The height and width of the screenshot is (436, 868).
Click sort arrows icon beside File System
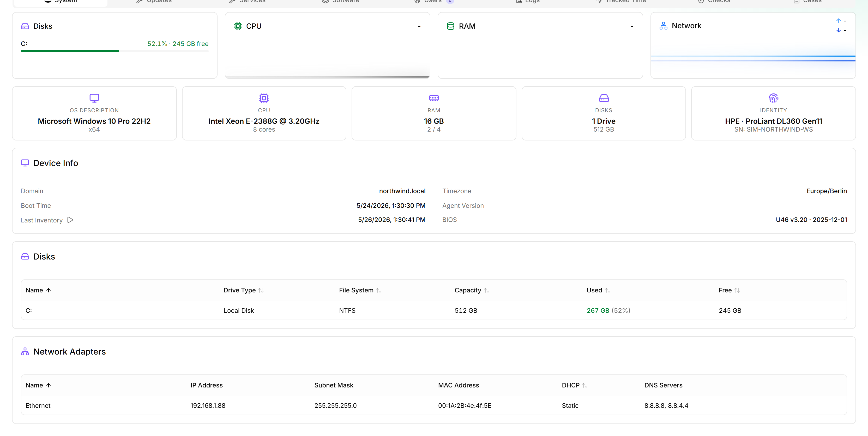coord(379,290)
